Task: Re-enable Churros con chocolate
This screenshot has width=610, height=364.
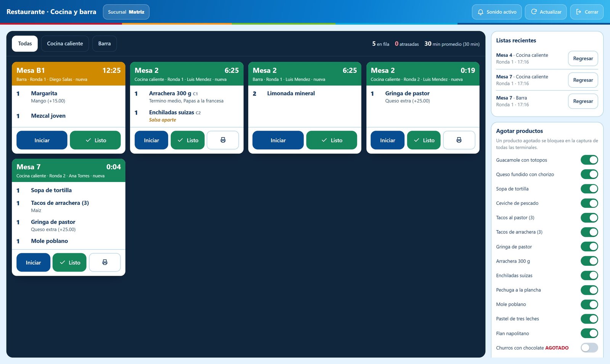Action: click(x=589, y=348)
